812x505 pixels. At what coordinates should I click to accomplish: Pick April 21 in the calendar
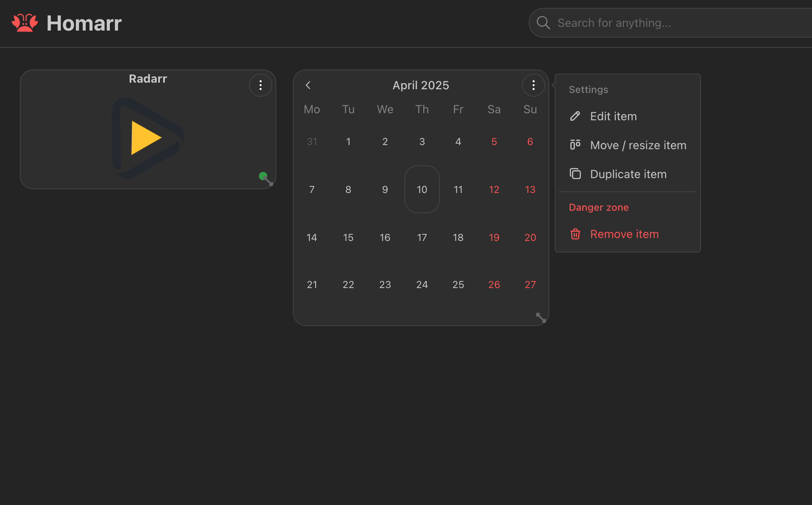312,284
